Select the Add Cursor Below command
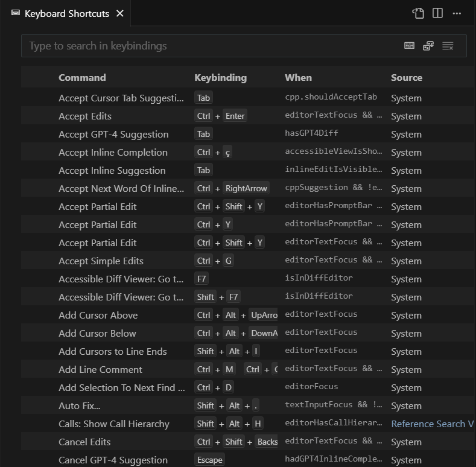The width and height of the screenshot is (476, 467). [x=97, y=334]
